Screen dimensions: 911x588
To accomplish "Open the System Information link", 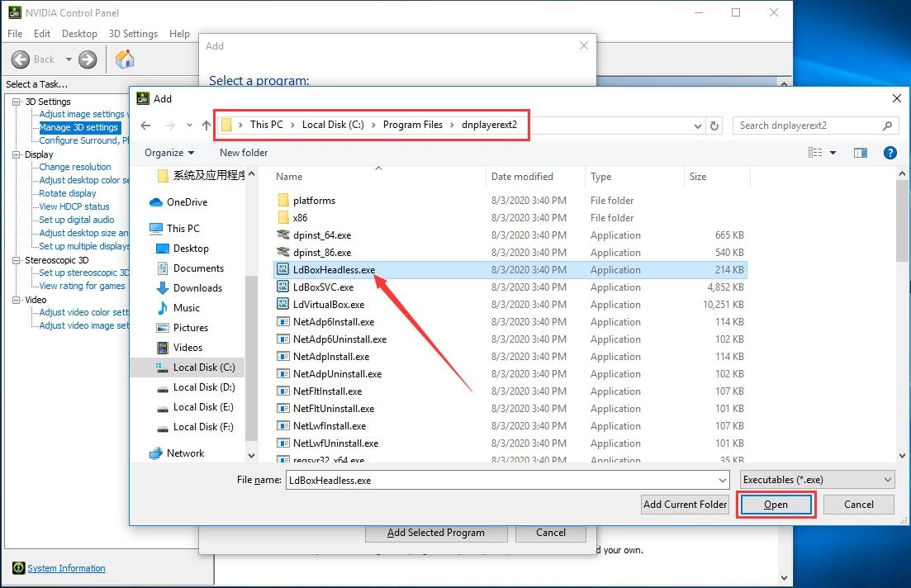I will 66,568.
